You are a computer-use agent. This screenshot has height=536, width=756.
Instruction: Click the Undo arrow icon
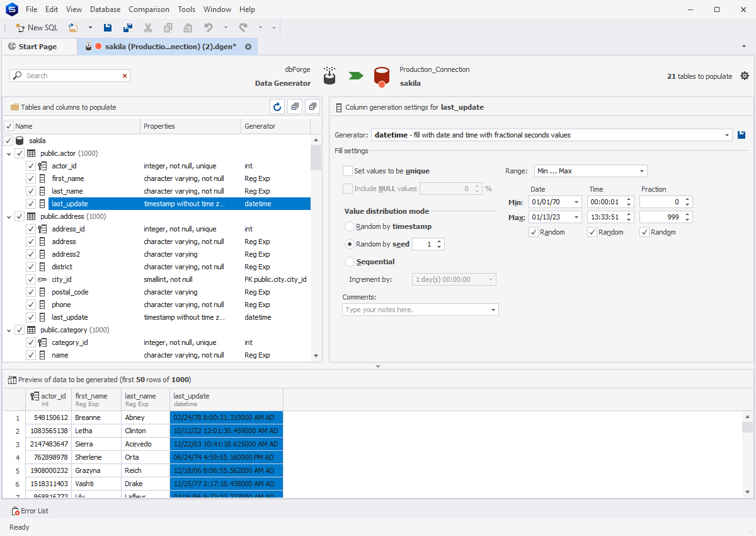[208, 28]
